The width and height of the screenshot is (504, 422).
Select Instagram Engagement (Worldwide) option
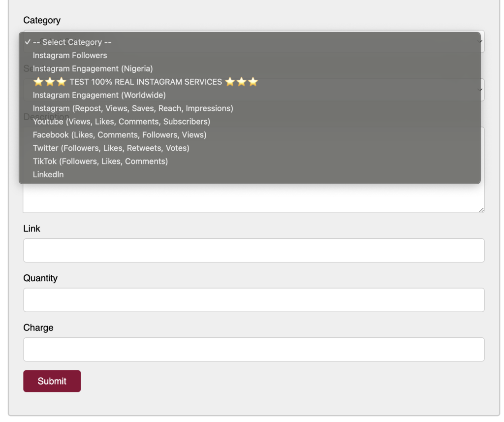coord(99,95)
